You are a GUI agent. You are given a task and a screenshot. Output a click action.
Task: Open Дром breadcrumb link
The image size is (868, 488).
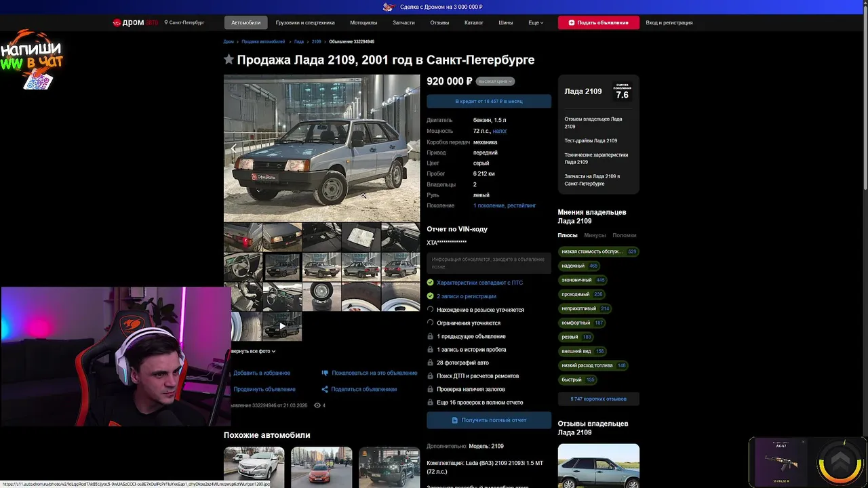[x=229, y=42]
